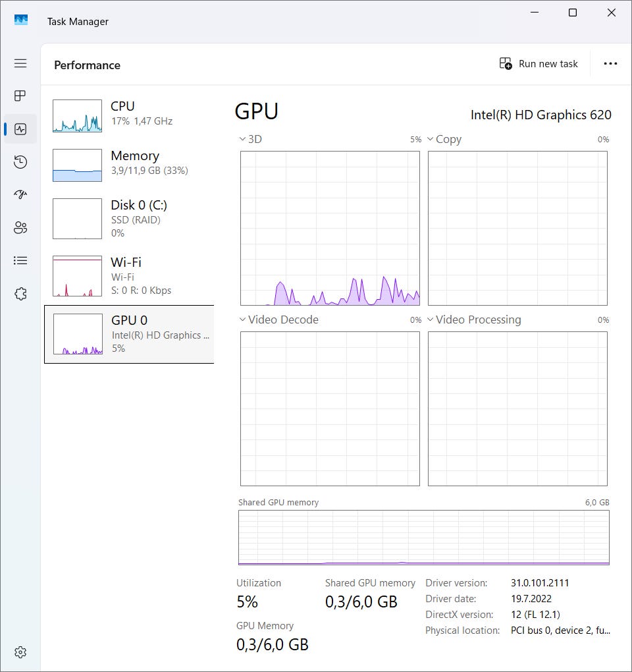Click the Task Manager app icon in title bar
This screenshot has height=672, width=632.
21,20
